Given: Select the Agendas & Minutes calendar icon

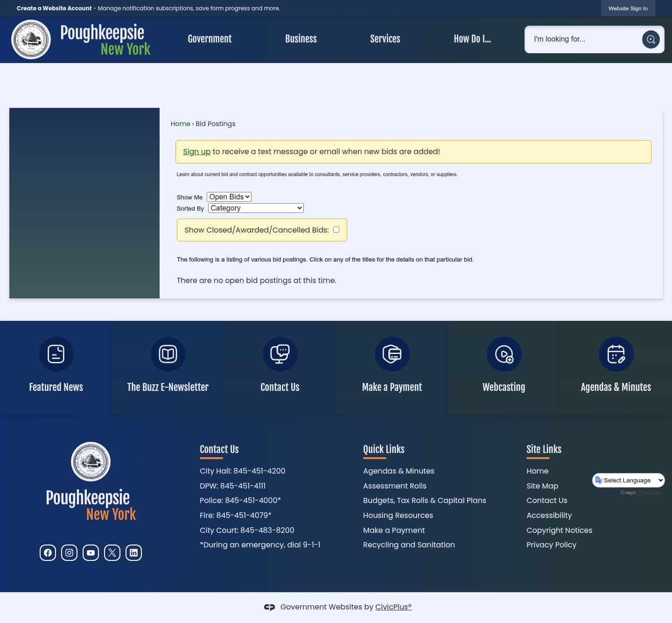Looking at the screenshot, I should [616, 354].
